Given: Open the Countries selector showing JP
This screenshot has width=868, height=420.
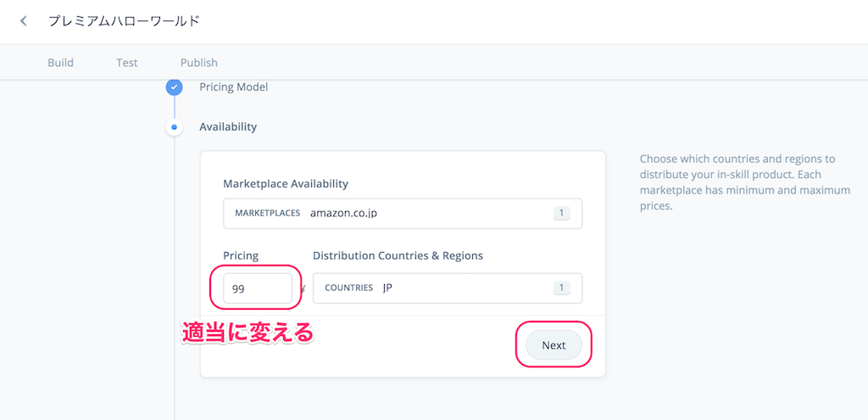Looking at the screenshot, I should (448, 288).
